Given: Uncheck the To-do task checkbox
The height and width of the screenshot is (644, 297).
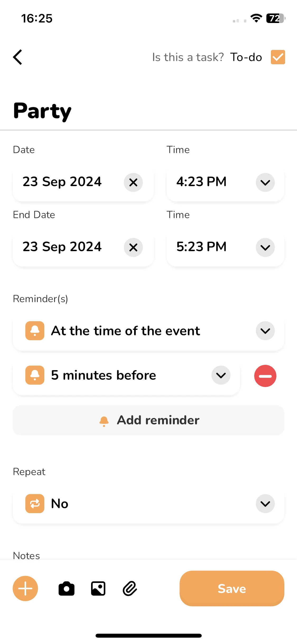Looking at the screenshot, I should (x=278, y=57).
